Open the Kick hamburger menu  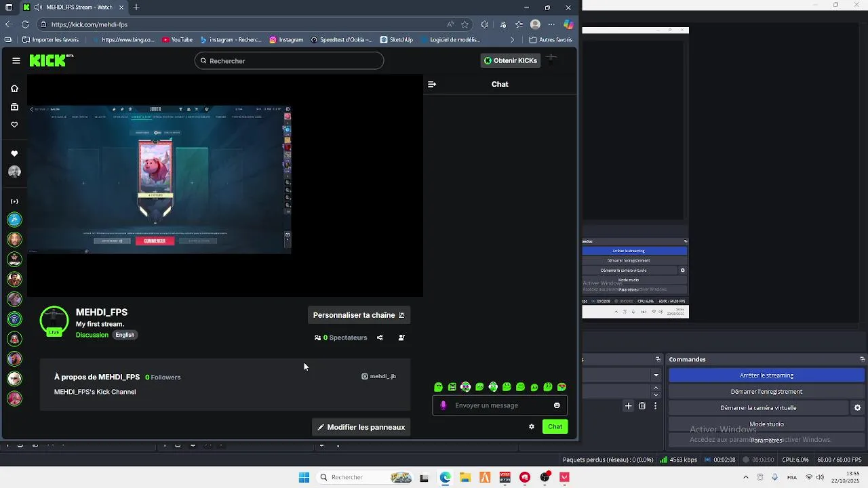(16, 60)
